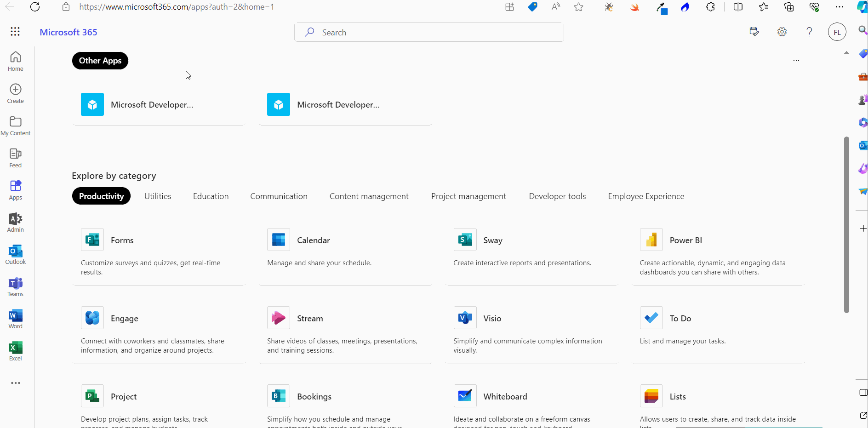Screen dimensions: 868x428
Task: Open the Lists app icon
Action: point(651,396)
